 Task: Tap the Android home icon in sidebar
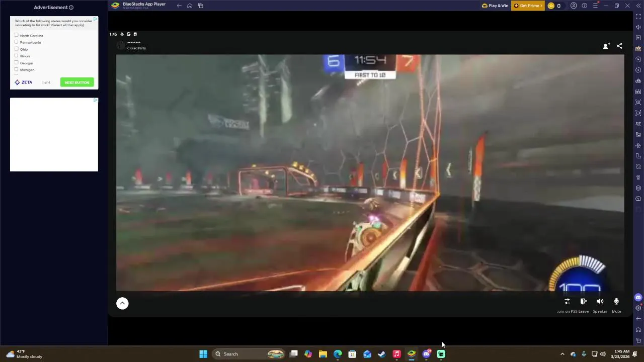pyautogui.click(x=638, y=330)
